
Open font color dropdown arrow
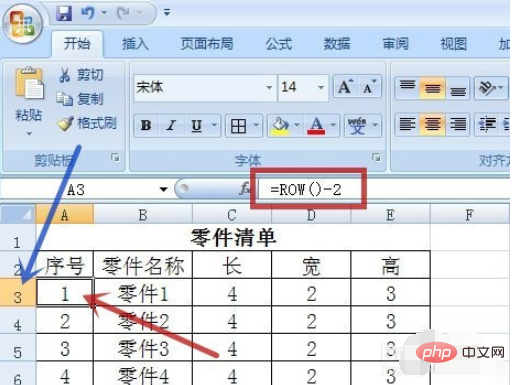pyautogui.click(x=333, y=126)
